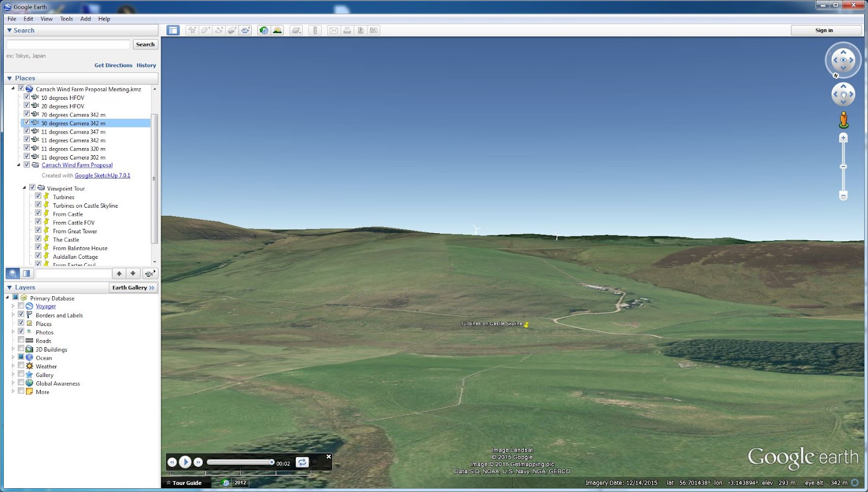This screenshot has width=868, height=492.
Task: View in Google Maps toolbar icon
Action: point(374,30)
